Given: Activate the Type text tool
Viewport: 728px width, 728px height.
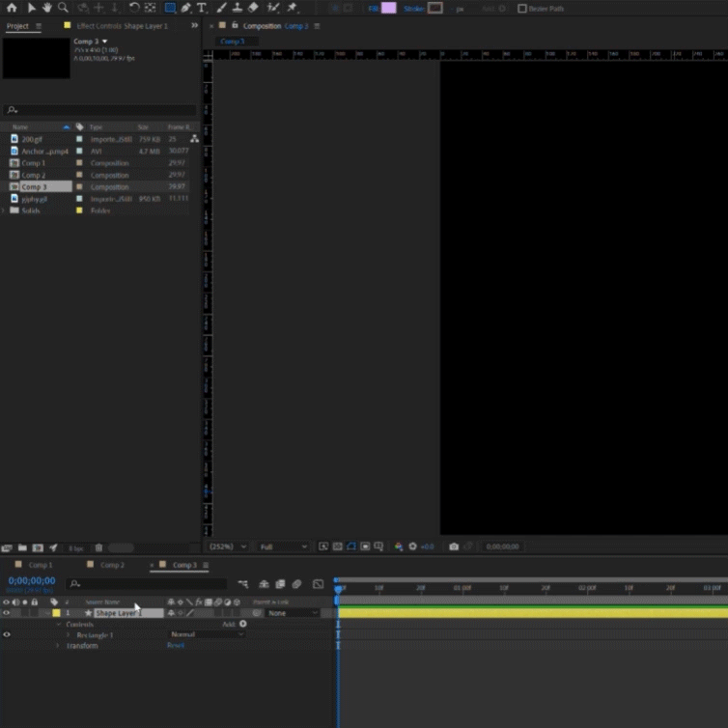Looking at the screenshot, I should coord(202,8).
